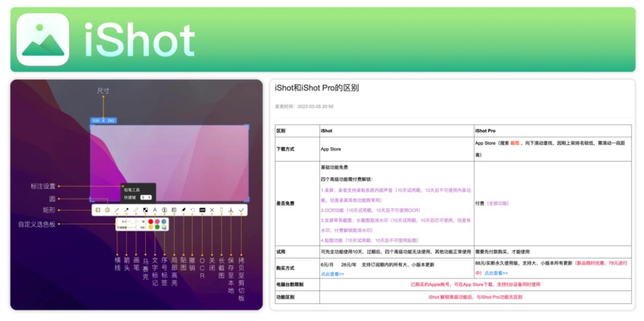
Task: Copy to clipboard with checkmark icon
Action: [x=241, y=210]
